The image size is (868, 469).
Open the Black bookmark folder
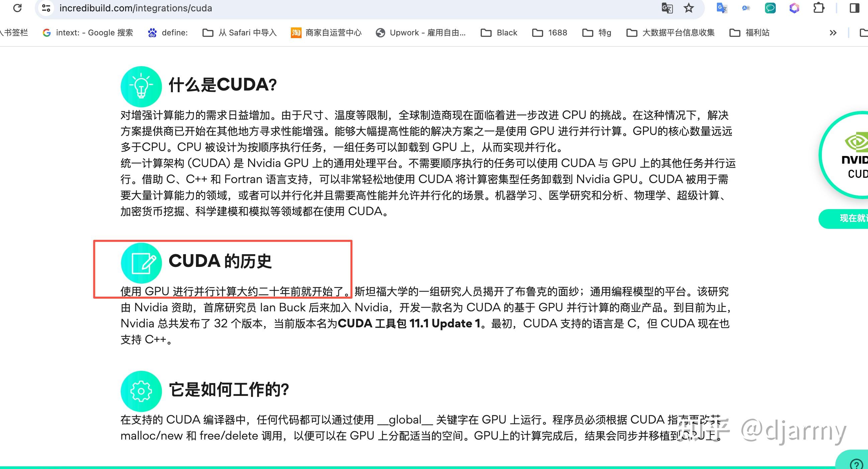(x=499, y=33)
